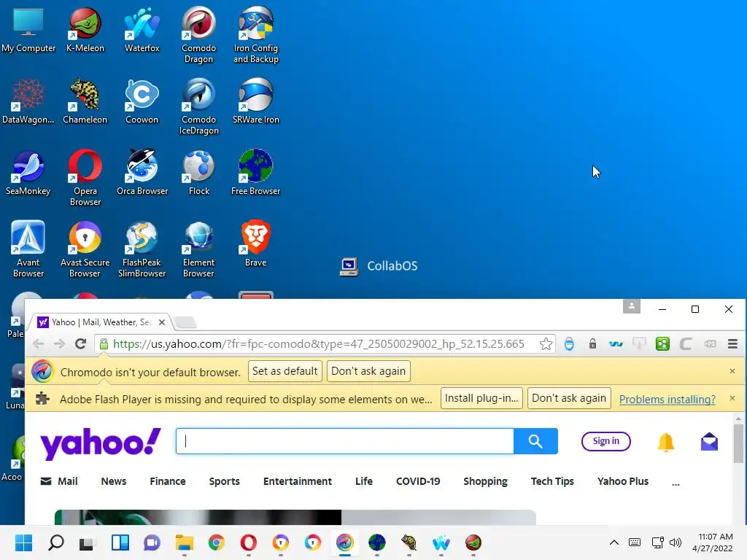This screenshot has height=560, width=747.
Task: Click the green extension icon in the toolbar
Action: click(x=662, y=344)
